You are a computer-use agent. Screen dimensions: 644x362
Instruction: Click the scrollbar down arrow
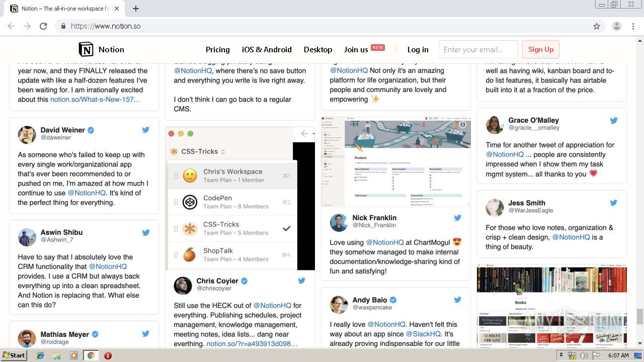(639, 343)
